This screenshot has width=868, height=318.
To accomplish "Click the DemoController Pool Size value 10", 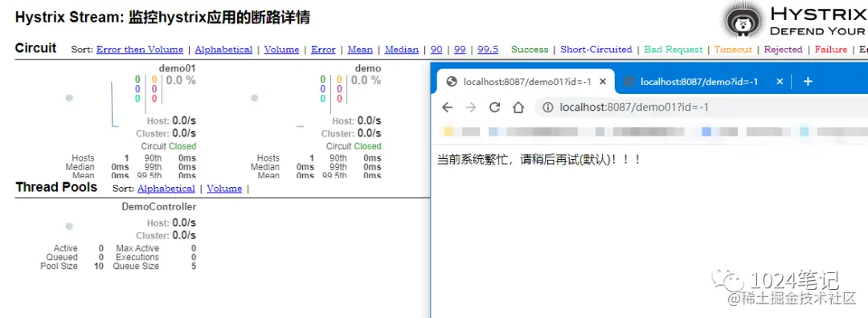I will click(x=99, y=266).
